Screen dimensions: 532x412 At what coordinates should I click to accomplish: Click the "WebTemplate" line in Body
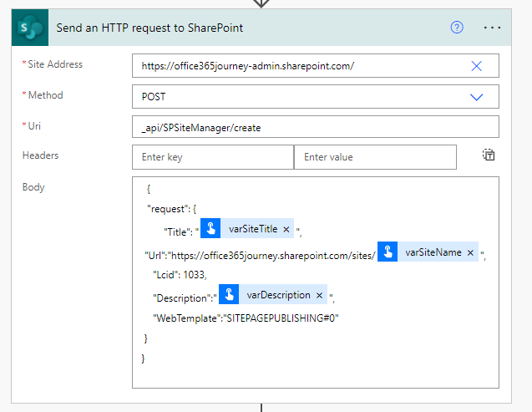pyautogui.click(x=246, y=318)
